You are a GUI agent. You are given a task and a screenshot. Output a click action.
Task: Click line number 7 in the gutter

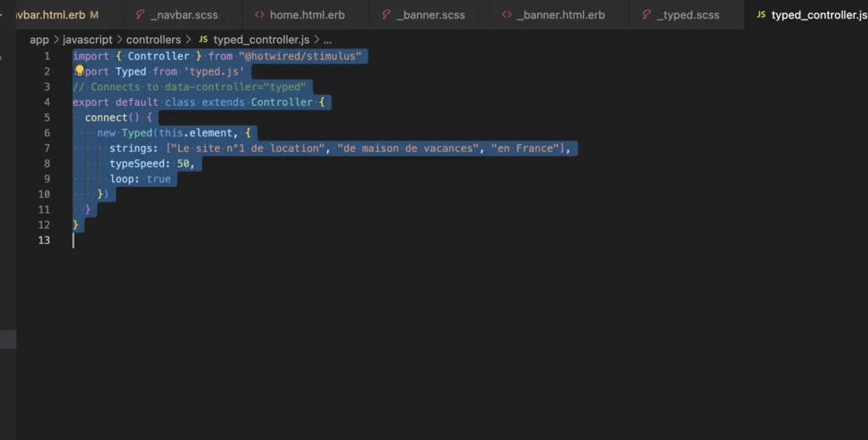pyautogui.click(x=47, y=148)
